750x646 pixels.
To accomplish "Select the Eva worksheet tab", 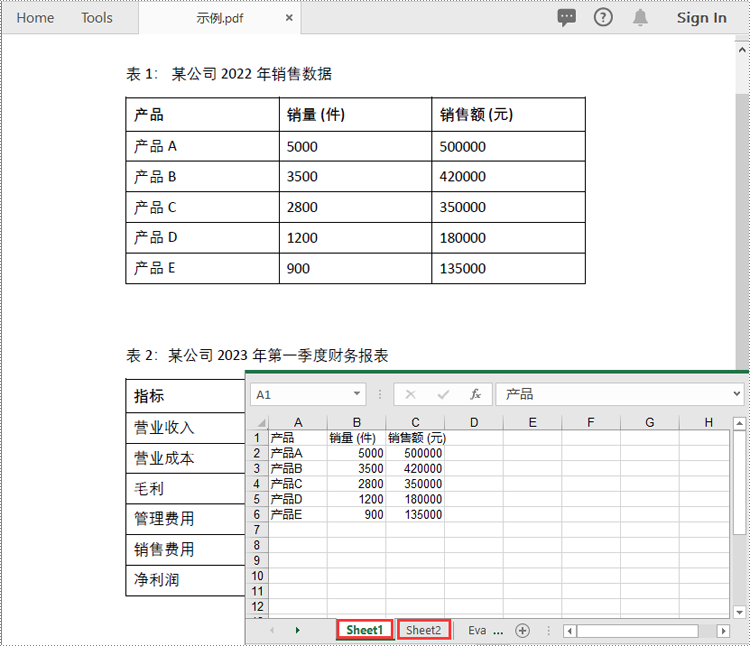I will tap(477, 630).
